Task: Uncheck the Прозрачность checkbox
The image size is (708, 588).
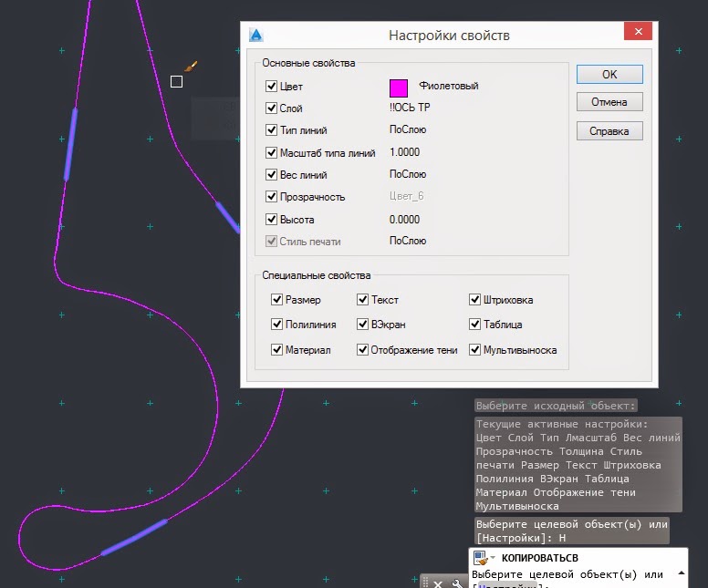Action: point(271,196)
